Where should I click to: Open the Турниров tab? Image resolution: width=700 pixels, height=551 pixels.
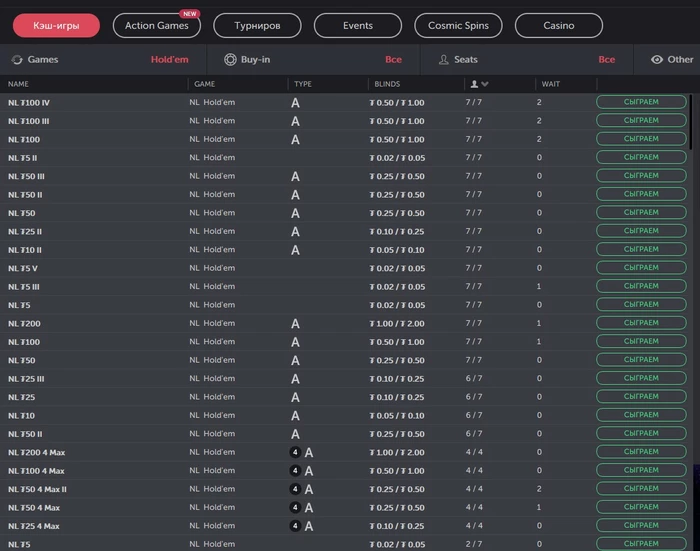pyautogui.click(x=257, y=25)
